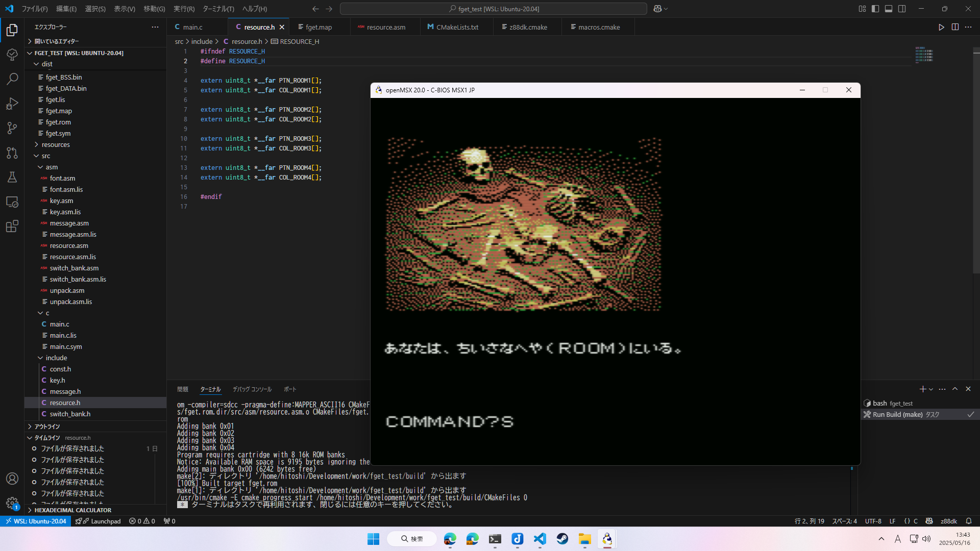Viewport: 980px width, 551px height.
Task: Open Steam from the taskbar
Action: pyautogui.click(x=562, y=539)
